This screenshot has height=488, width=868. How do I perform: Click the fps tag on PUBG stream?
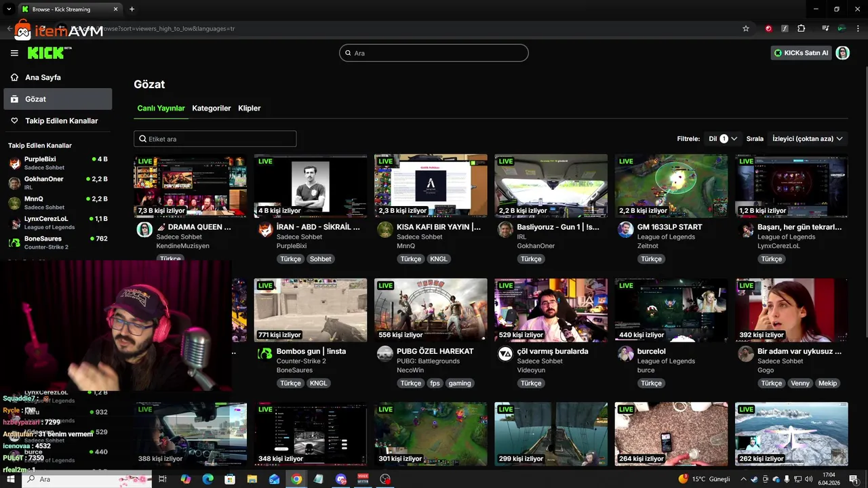coord(435,384)
